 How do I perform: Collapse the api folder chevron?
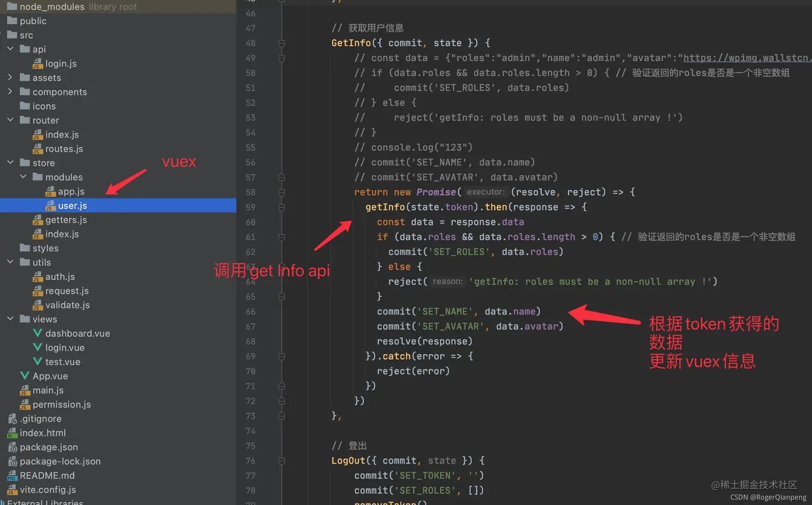coord(10,49)
